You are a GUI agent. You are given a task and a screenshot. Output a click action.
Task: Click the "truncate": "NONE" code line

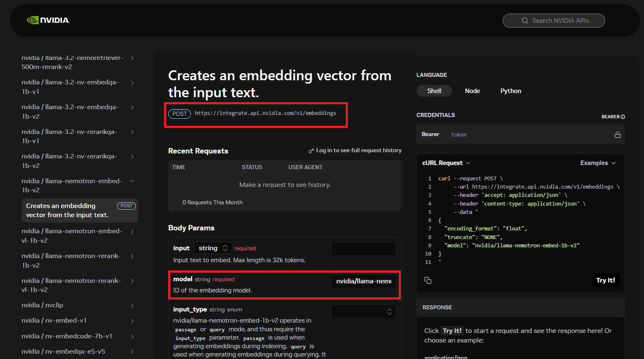click(473, 237)
